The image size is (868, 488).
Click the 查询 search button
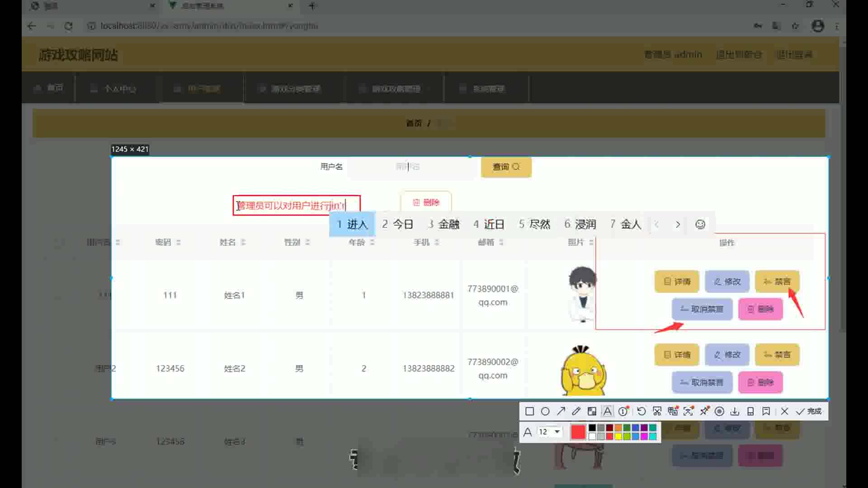pyautogui.click(x=506, y=167)
